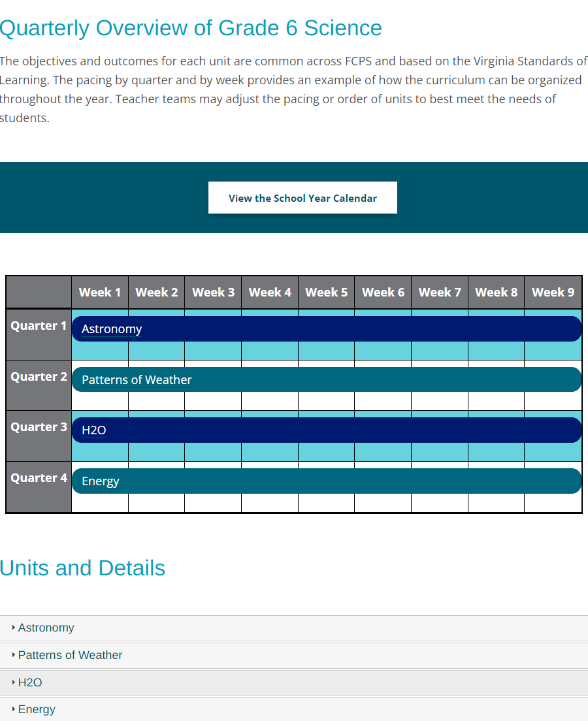Image resolution: width=588 pixels, height=721 pixels.
Task: Open View the School Year Calendar button
Action: point(302,198)
